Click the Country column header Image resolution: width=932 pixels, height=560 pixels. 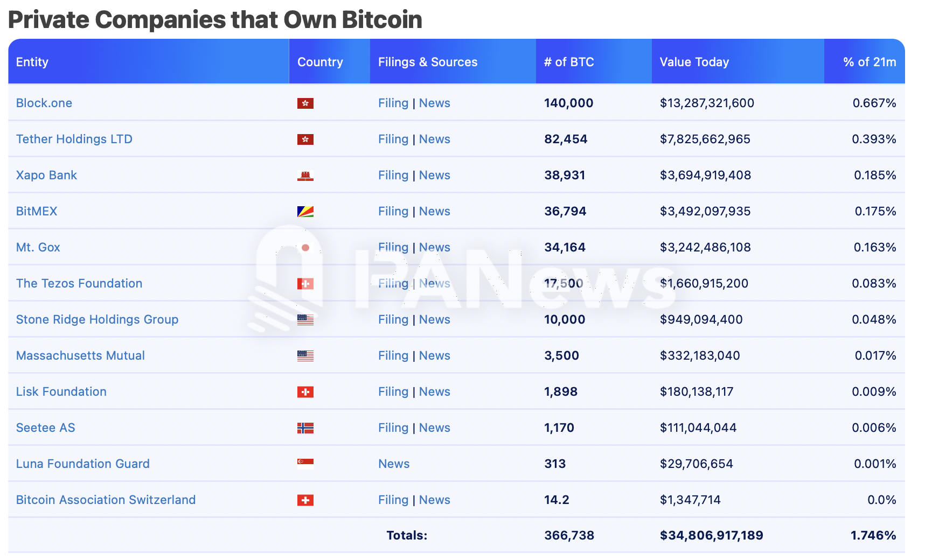pos(320,62)
